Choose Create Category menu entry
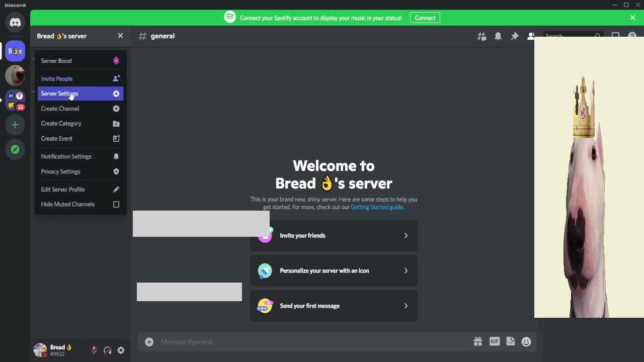 (x=80, y=124)
